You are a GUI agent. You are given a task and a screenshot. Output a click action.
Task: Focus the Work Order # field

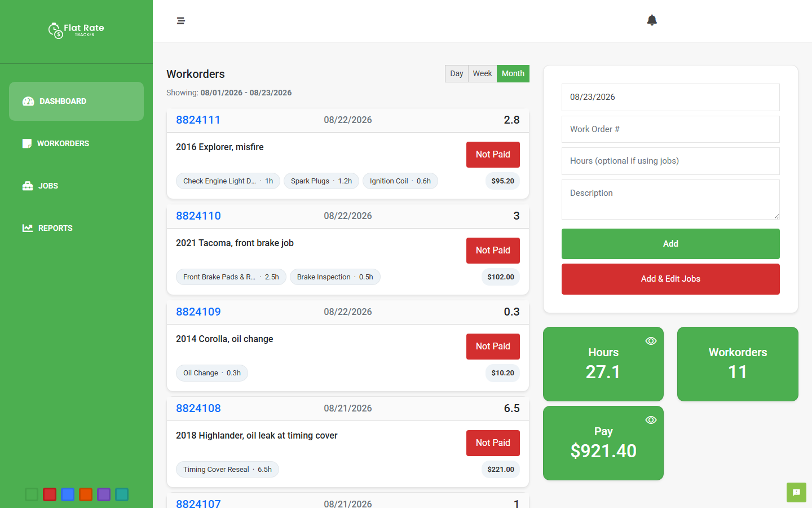click(x=670, y=129)
